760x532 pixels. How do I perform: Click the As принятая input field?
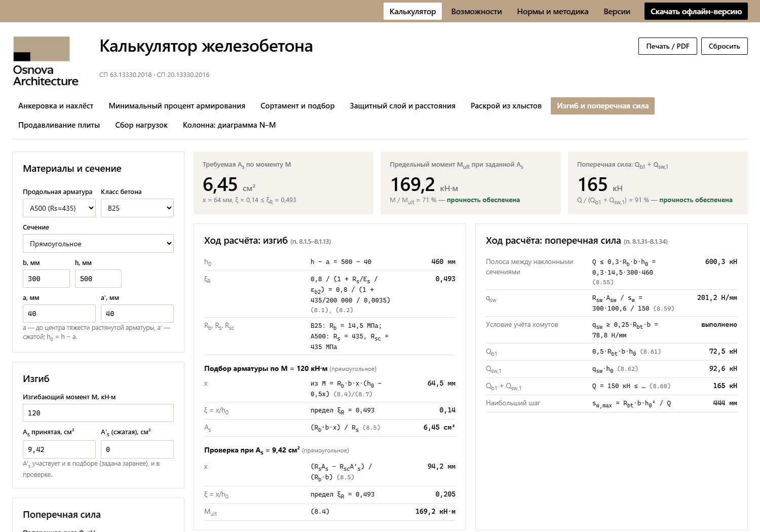coord(59,449)
